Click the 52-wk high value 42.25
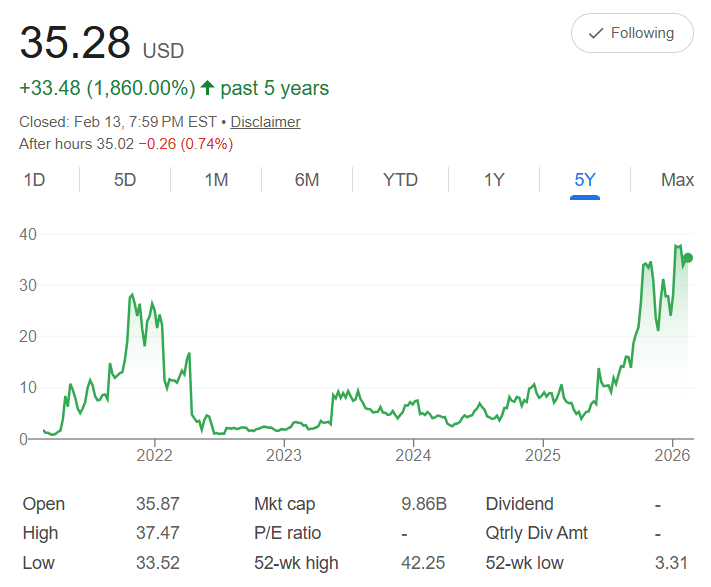Image resolution: width=711 pixels, height=587 pixels. [x=423, y=563]
